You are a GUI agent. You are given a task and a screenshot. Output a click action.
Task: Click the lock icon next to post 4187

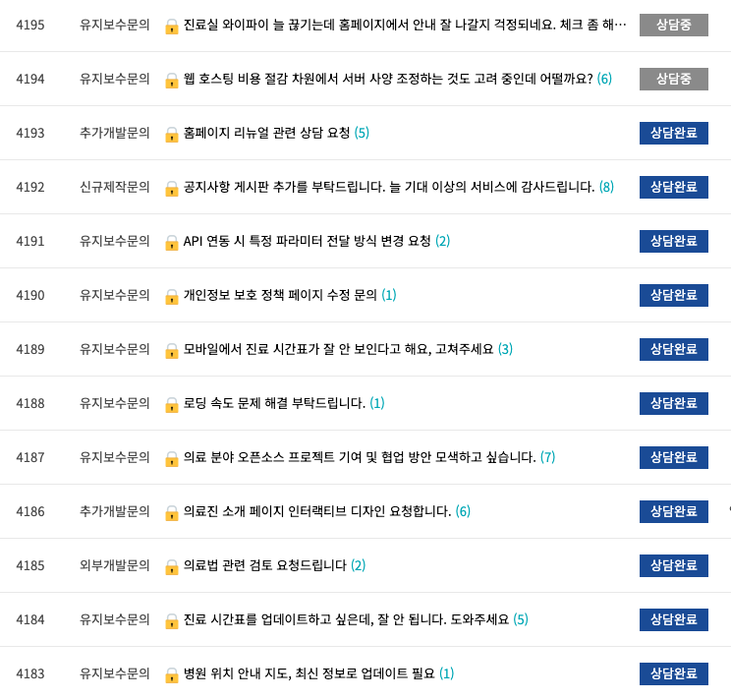pos(172,459)
